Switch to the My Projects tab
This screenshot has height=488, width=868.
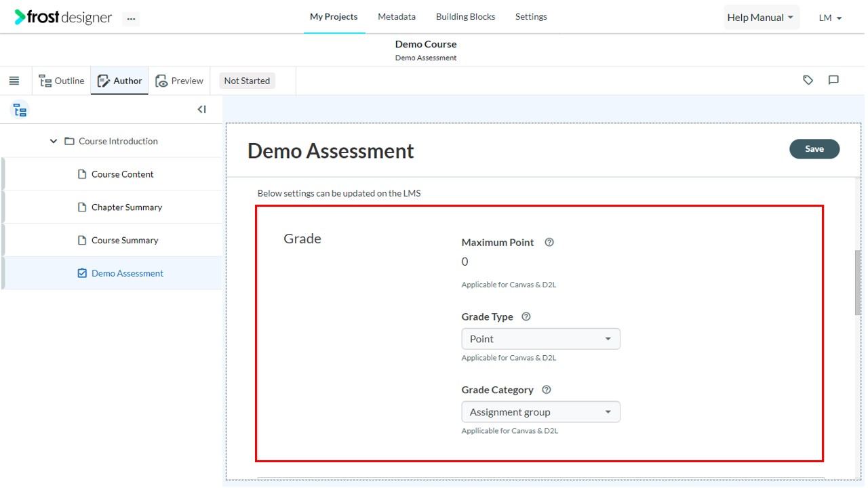tap(334, 16)
